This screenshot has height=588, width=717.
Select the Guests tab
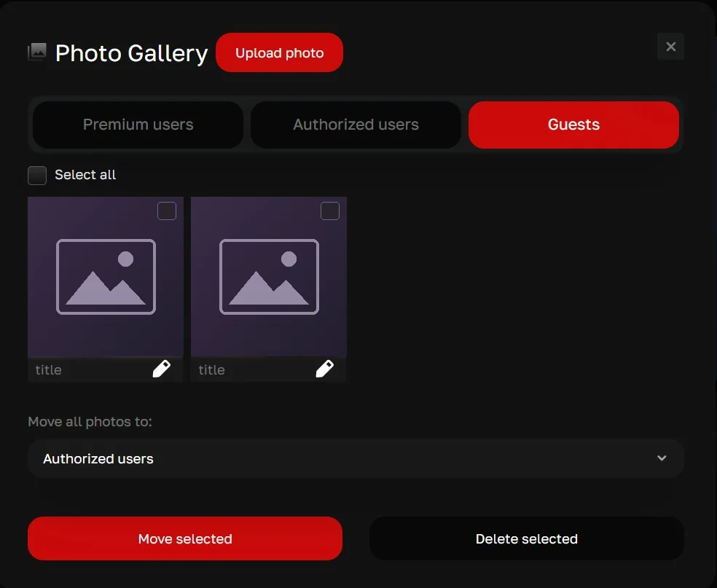(x=573, y=125)
